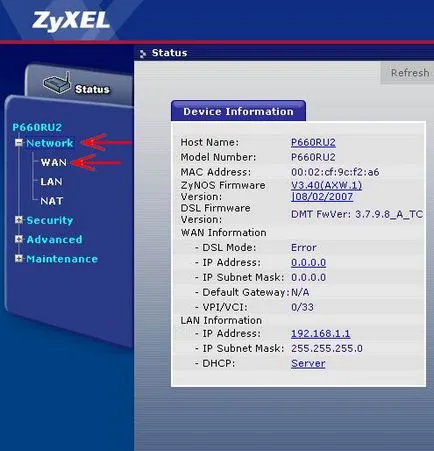The width and height of the screenshot is (434, 451).
Task: Open the Security menu section
Action: (50, 220)
